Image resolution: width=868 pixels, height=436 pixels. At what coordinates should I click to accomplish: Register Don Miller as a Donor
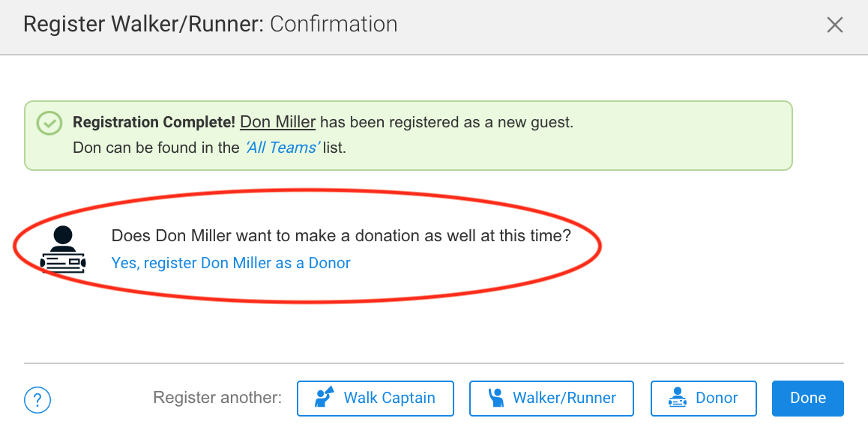(x=231, y=263)
